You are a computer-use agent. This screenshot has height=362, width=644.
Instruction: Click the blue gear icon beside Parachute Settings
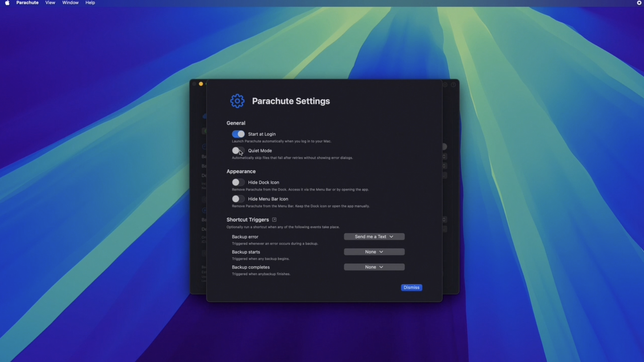point(237,101)
